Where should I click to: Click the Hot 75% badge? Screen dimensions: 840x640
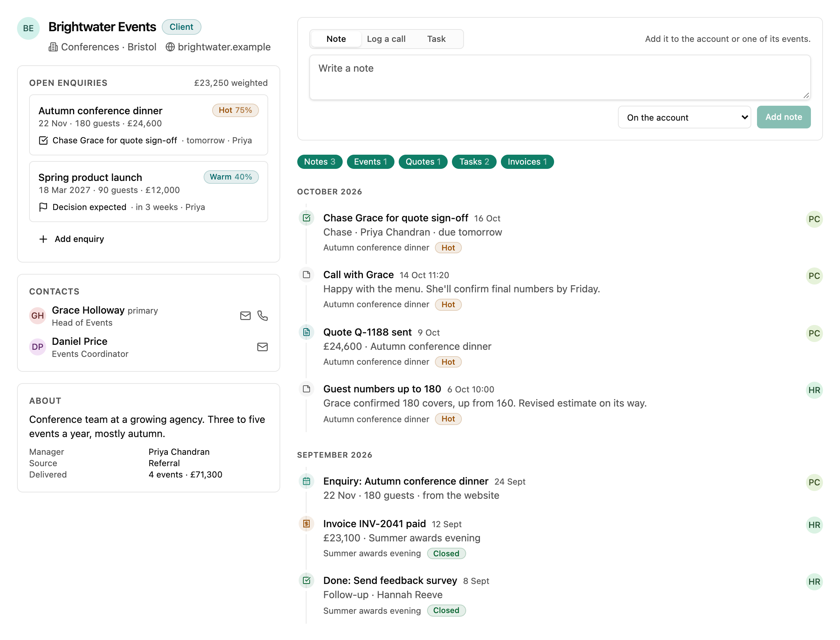235,110
